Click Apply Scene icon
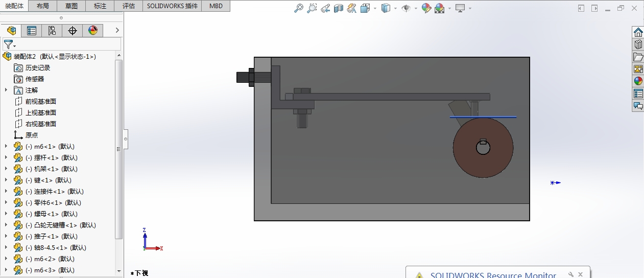 pos(439,8)
